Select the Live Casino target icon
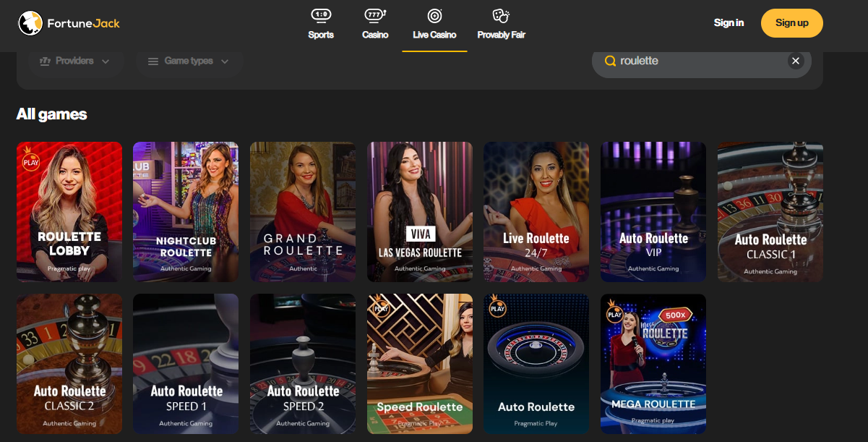Viewport: 868px width, 442px height. pyautogui.click(x=434, y=16)
